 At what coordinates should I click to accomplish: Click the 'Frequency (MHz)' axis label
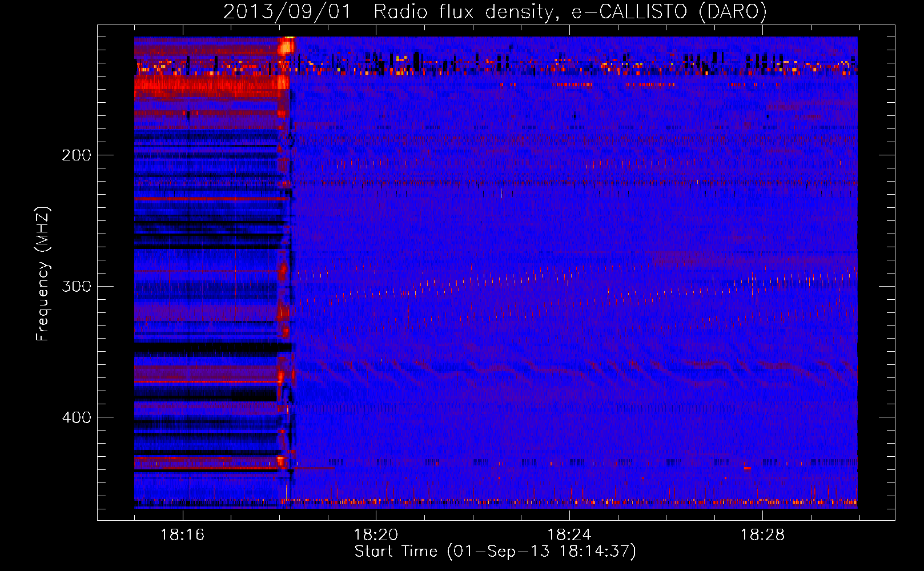coord(43,274)
